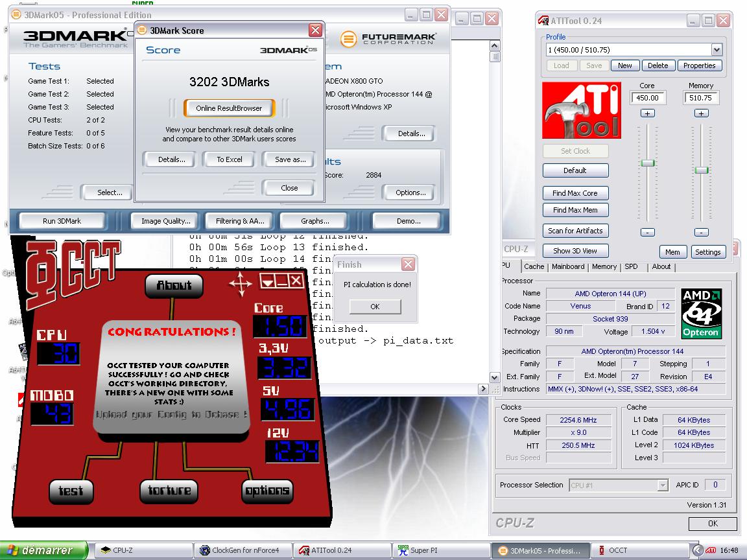Click the AMD Opteron 64 logo in CPU-Z
The height and width of the screenshot is (560, 747).
[x=701, y=313]
